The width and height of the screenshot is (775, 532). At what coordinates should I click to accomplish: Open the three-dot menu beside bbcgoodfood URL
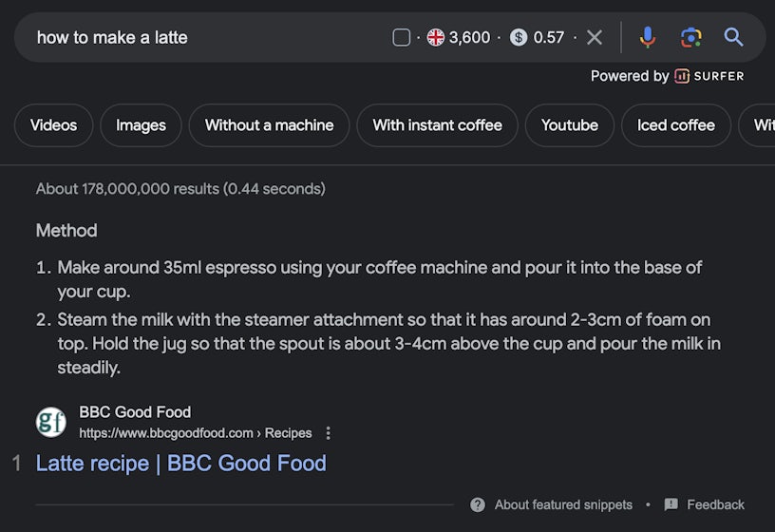click(x=329, y=433)
